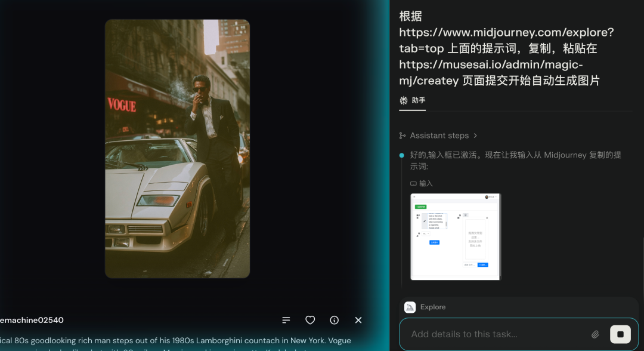Click the keyboard icon next to 输入
644x351 pixels.
413,184
